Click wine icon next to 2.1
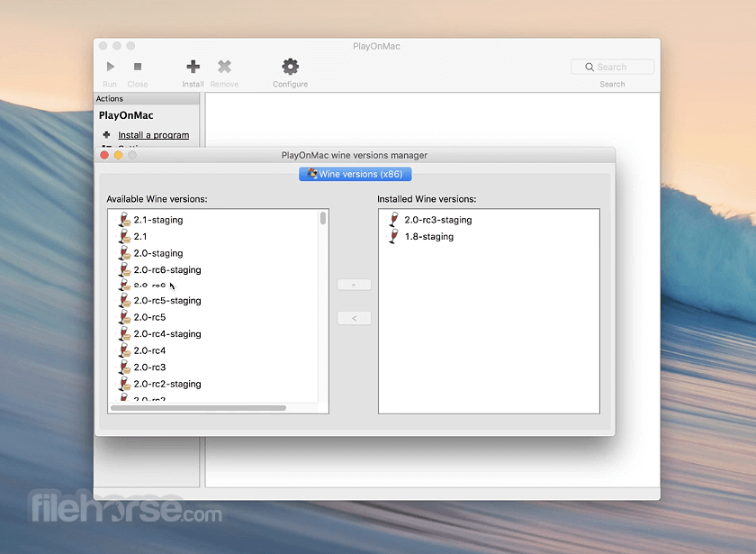This screenshot has height=554, width=756. pyautogui.click(x=124, y=236)
